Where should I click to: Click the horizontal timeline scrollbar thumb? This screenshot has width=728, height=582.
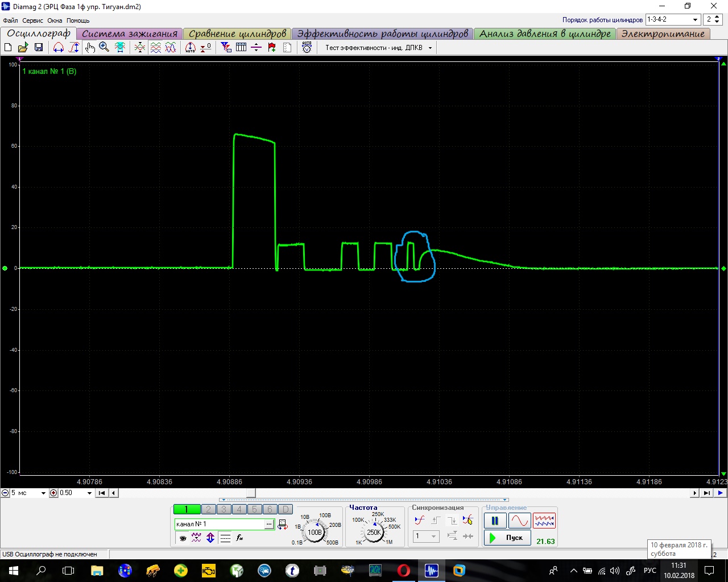point(251,493)
